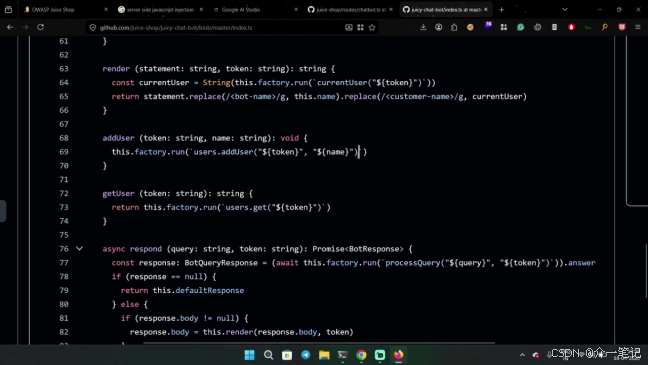Switch to the Google AI Studio tab
The image size is (648, 365).
[x=255, y=10]
